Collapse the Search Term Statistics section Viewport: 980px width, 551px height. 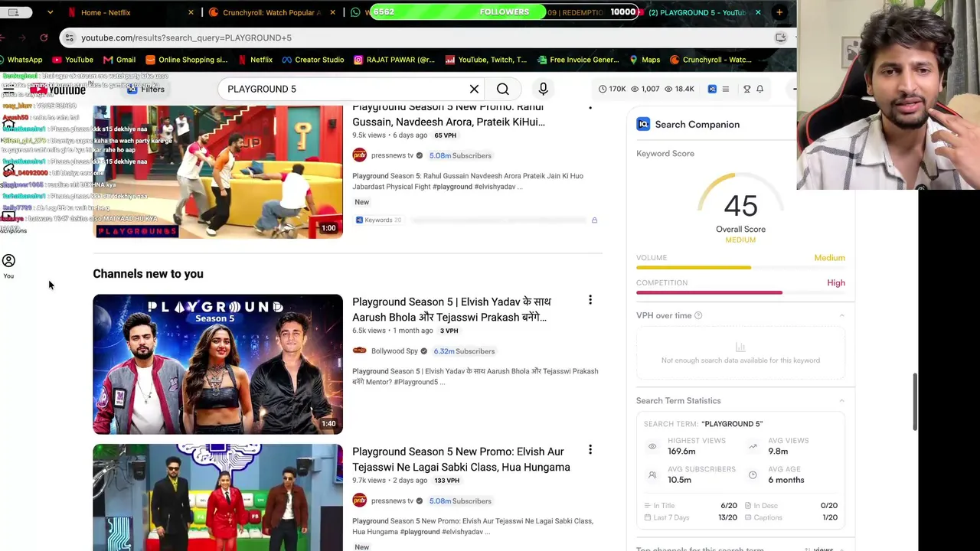point(841,400)
